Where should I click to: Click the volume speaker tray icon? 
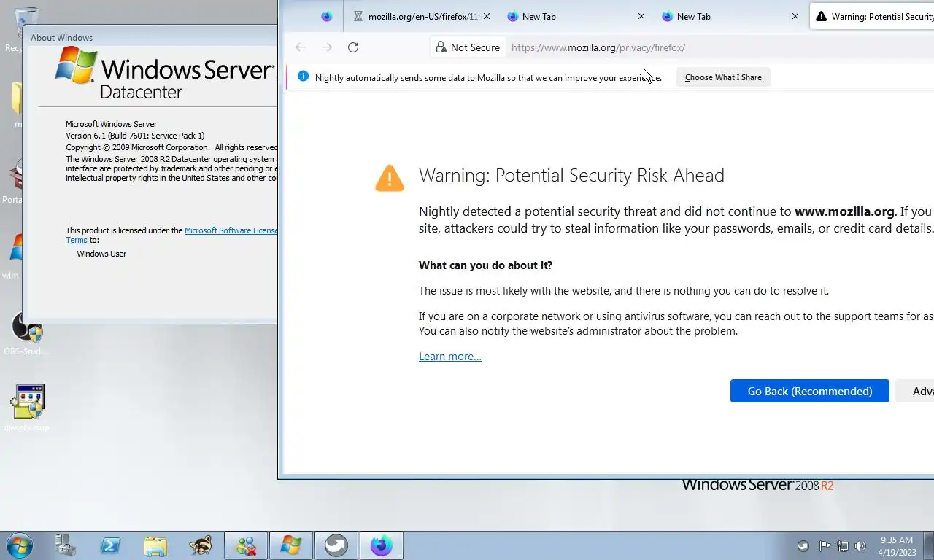click(x=860, y=545)
